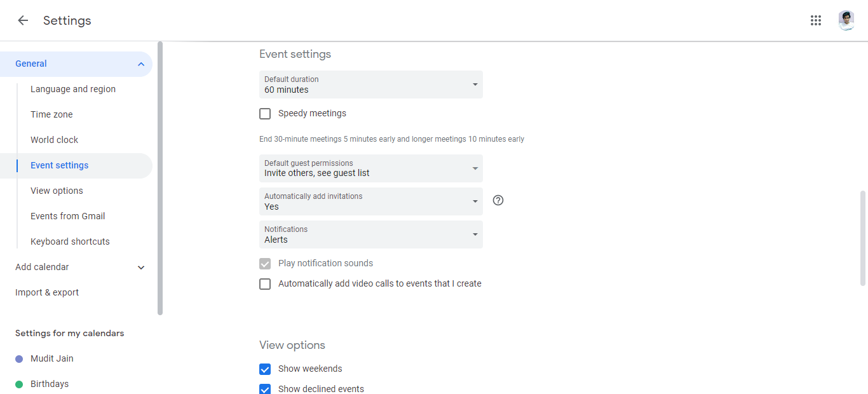Click the back arrow to leave Settings

(23, 20)
